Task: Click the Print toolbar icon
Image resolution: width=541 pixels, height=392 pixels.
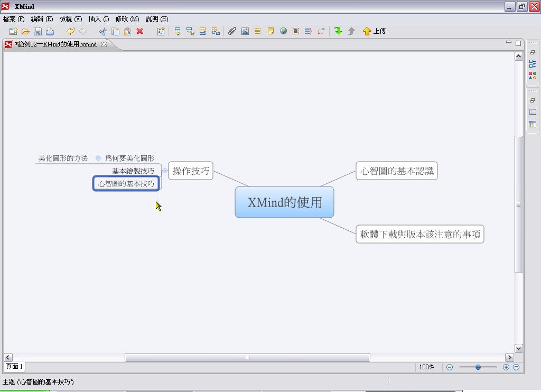Action: [x=50, y=31]
